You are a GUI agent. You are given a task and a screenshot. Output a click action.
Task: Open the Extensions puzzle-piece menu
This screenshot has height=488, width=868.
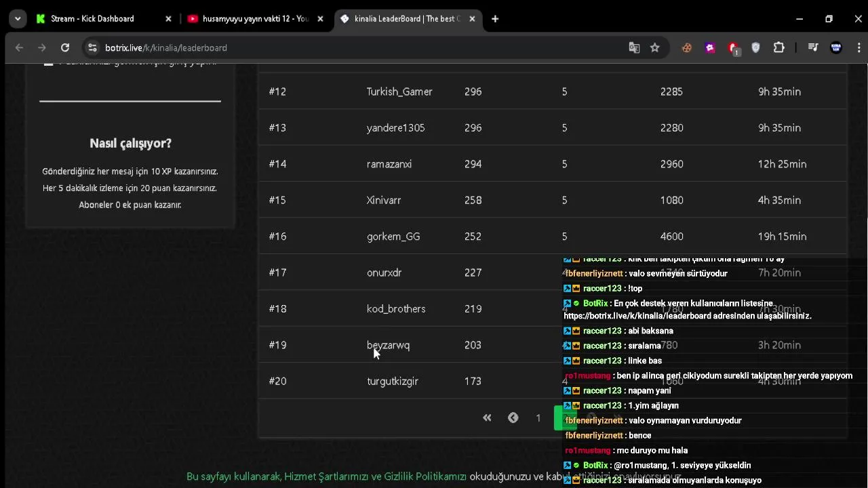point(778,47)
